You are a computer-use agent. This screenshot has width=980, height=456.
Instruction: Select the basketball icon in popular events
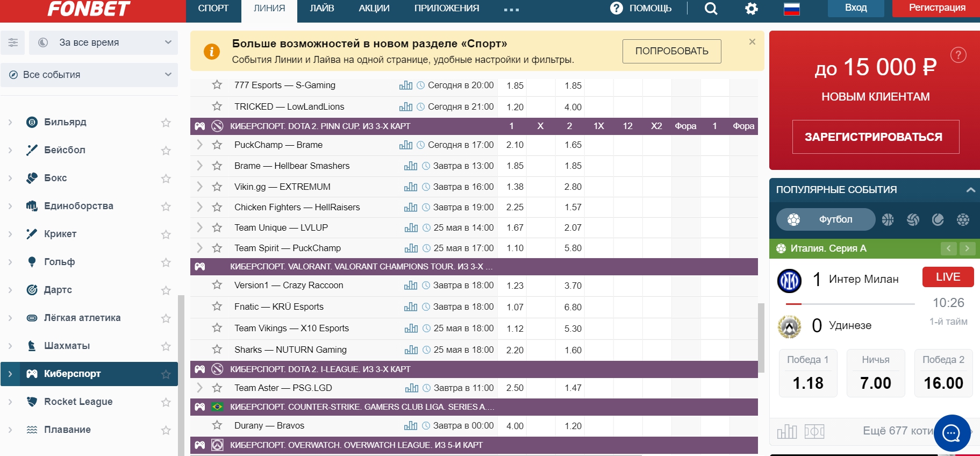click(888, 219)
